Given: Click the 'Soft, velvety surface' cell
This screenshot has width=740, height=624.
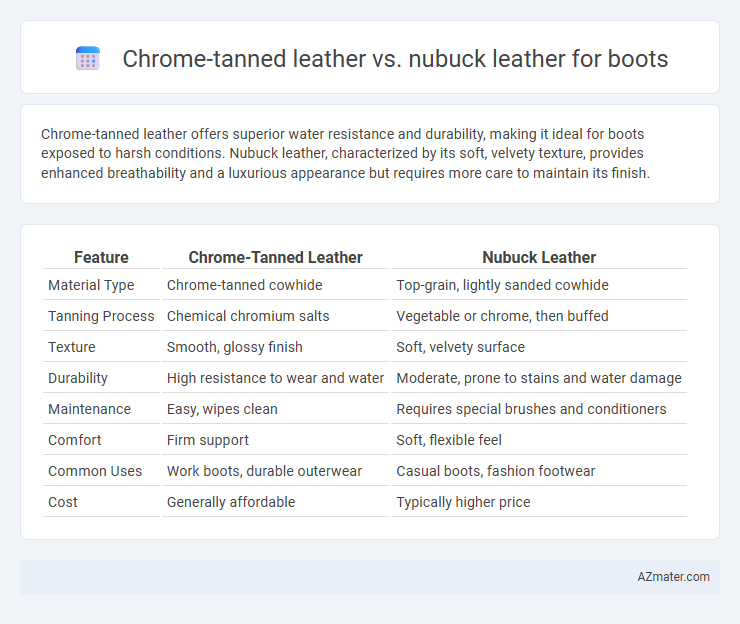Looking at the screenshot, I should (x=460, y=347).
